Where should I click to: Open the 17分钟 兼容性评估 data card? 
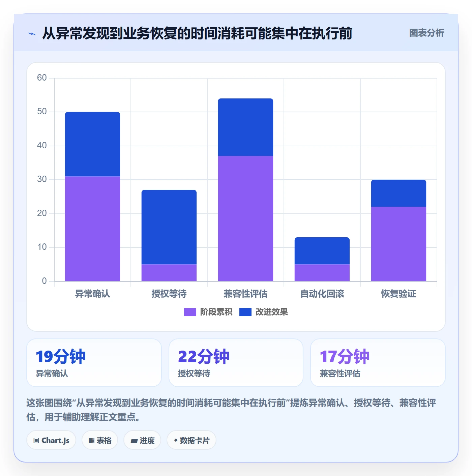point(378,363)
